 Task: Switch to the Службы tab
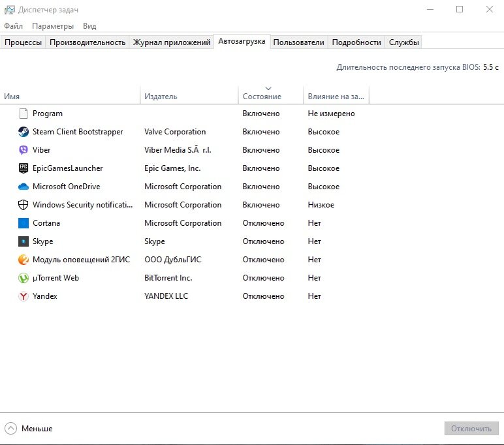coord(403,42)
